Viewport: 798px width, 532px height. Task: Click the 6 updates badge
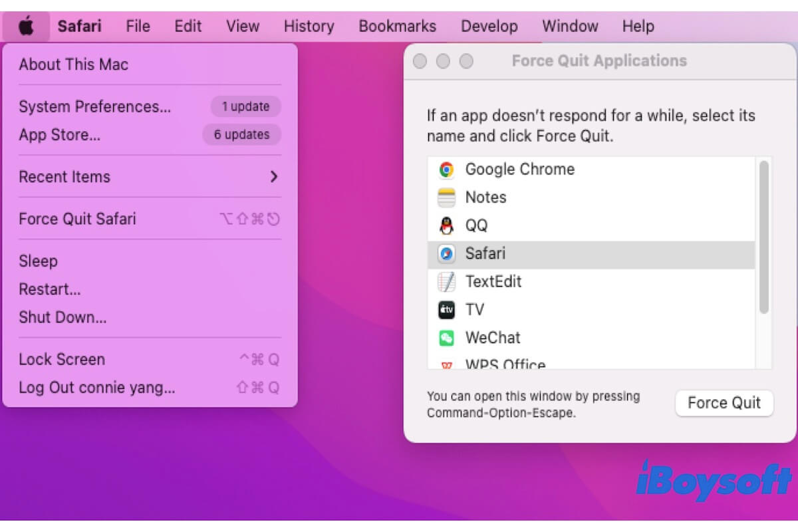pos(241,134)
